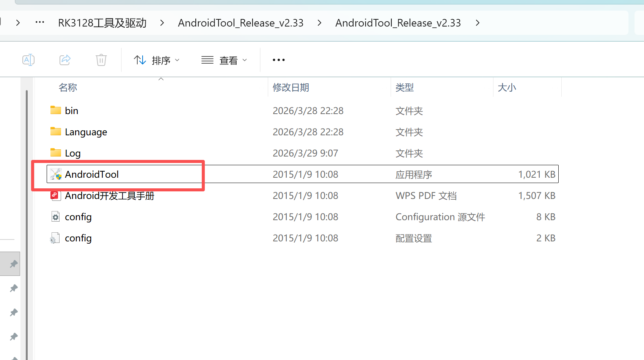This screenshot has height=360, width=644.
Task: Select the 2 KB config settings file
Action: [x=78, y=238]
